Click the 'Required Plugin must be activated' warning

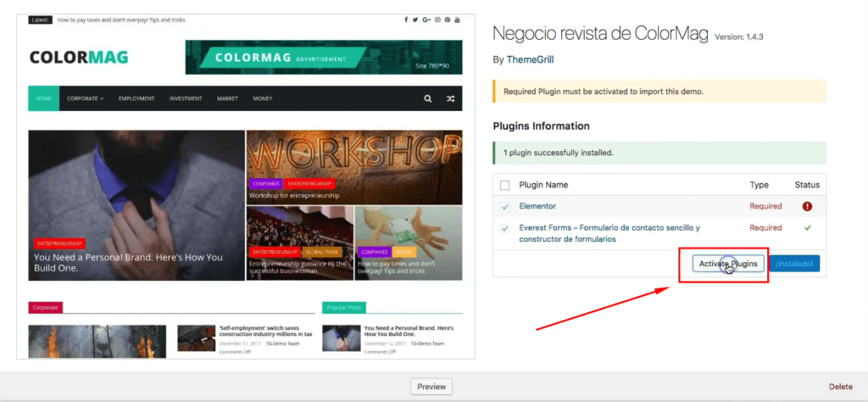(659, 92)
